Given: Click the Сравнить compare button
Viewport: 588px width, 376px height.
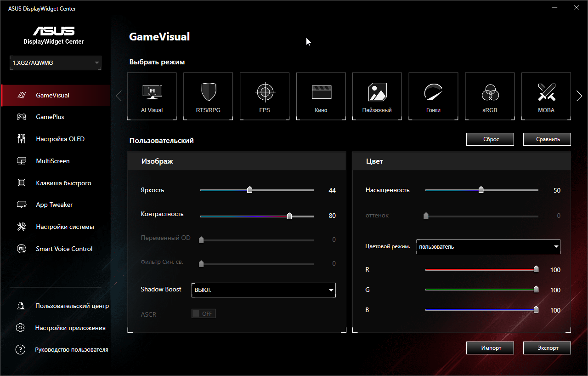Looking at the screenshot, I should 547,139.
